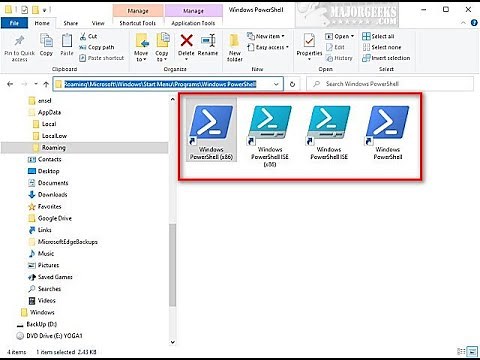Switch to the Share tab
Viewport: 480px width, 360px height.
(x=71, y=23)
